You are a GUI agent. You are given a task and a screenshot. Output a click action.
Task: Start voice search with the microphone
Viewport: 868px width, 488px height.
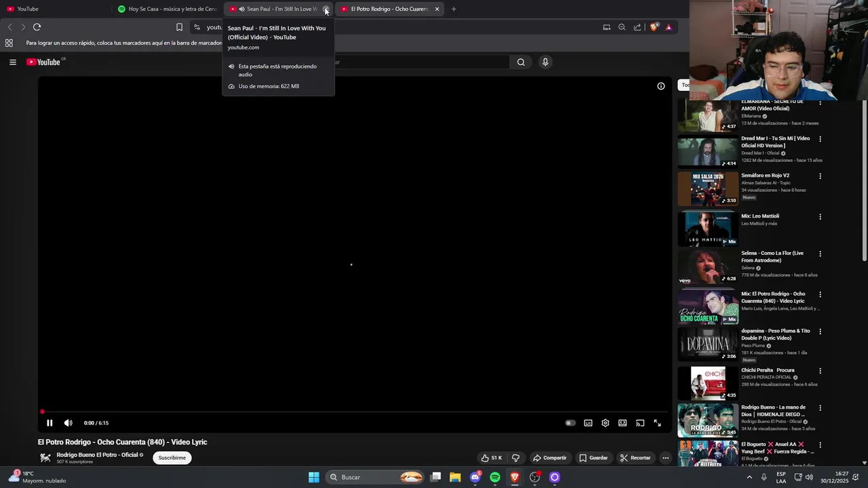point(545,62)
